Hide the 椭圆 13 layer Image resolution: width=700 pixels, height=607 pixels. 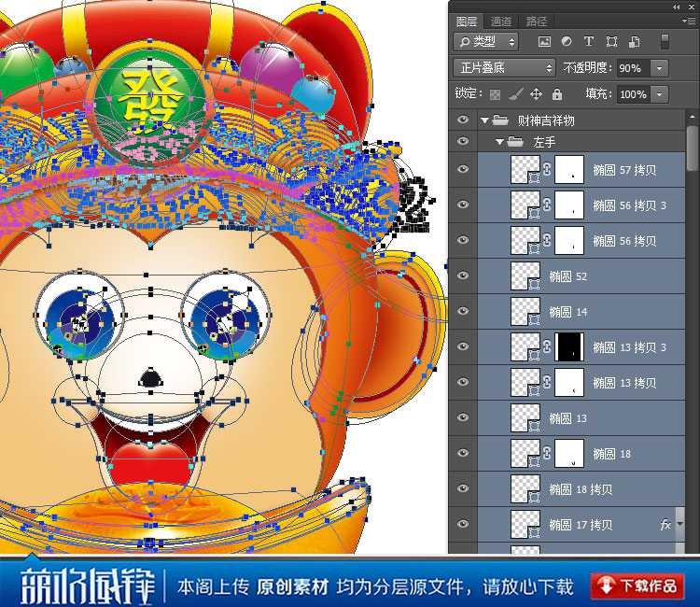(463, 417)
